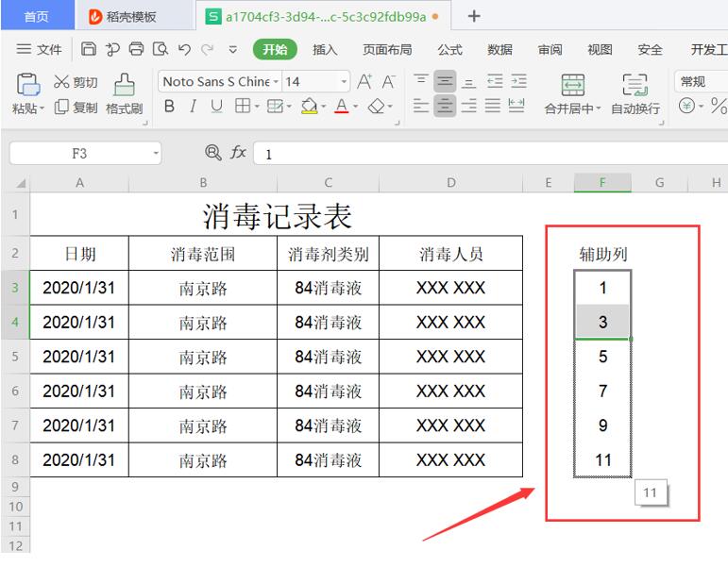Screen dimensions: 728x567
Task: Click the distributed alignment icon
Action: pos(516,107)
